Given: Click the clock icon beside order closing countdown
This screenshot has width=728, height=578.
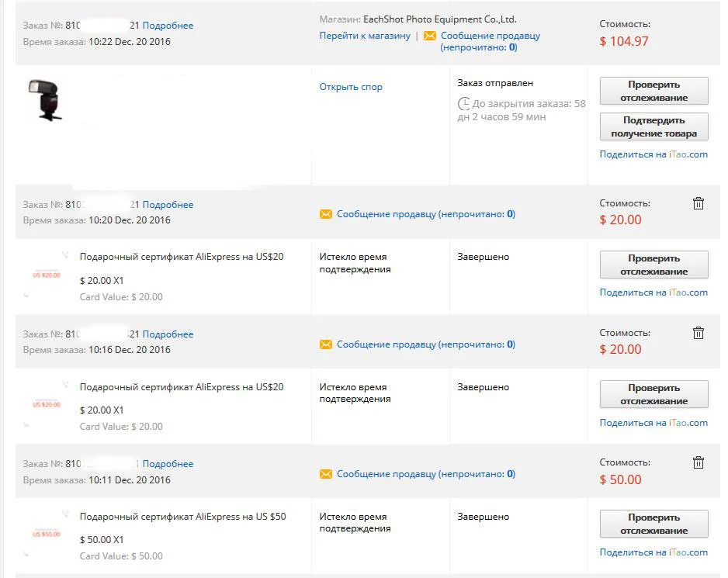Looking at the screenshot, I should click(x=464, y=103).
